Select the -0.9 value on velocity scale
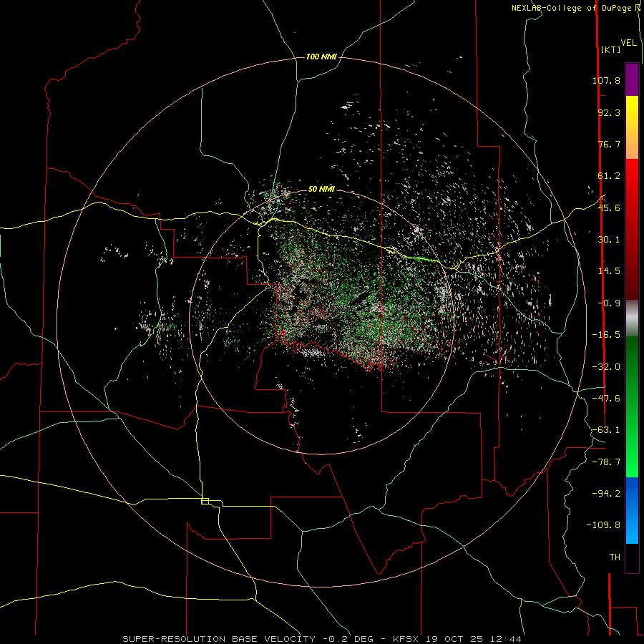Image resolution: width=644 pixels, height=644 pixels. 609,303
